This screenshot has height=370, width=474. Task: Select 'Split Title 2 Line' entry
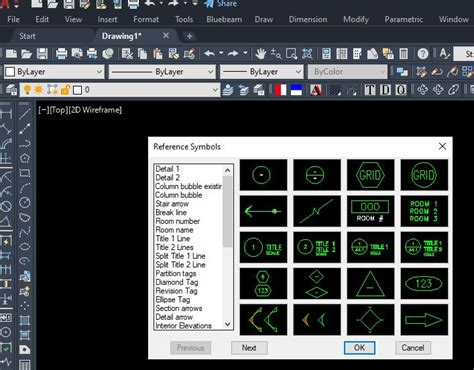click(180, 265)
